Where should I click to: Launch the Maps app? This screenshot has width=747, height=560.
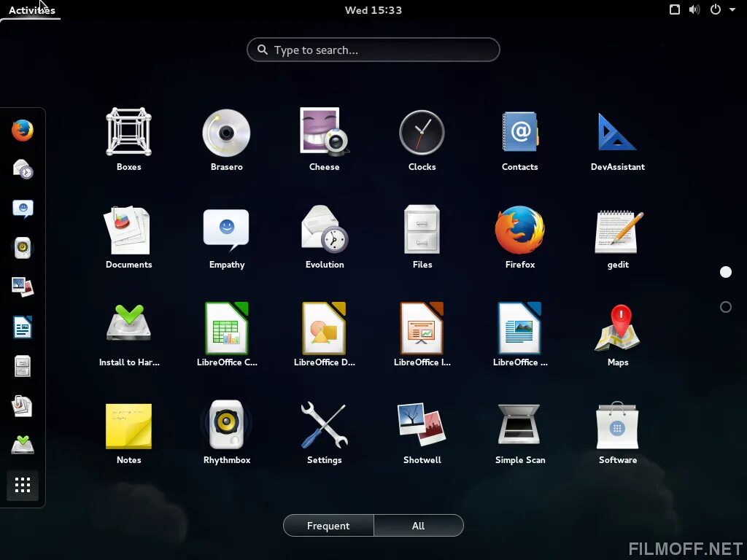click(618, 335)
